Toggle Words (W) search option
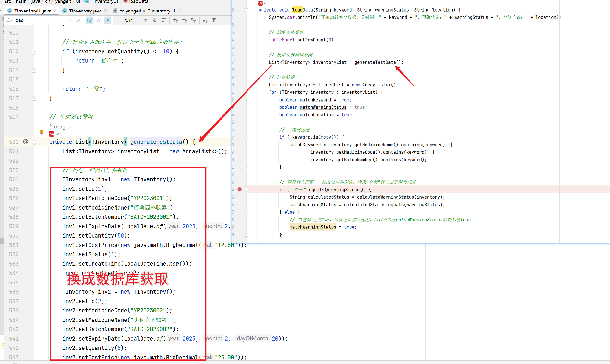This screenshot has width=610, height=364. pos(98,20)
